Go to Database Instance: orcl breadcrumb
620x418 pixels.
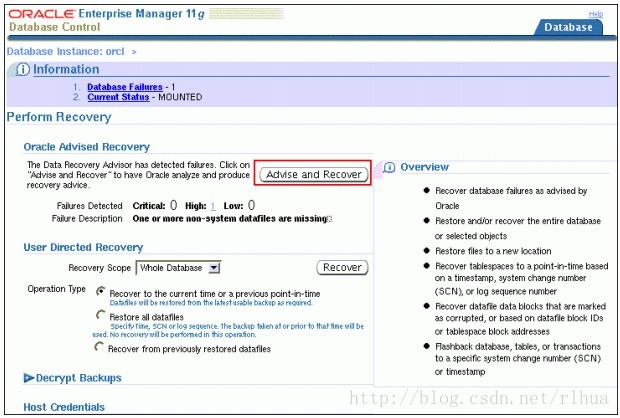click(x=65, y=52)
